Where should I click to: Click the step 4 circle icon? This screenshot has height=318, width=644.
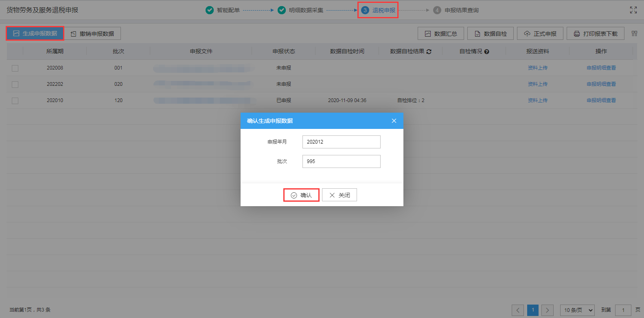point(437,10)
